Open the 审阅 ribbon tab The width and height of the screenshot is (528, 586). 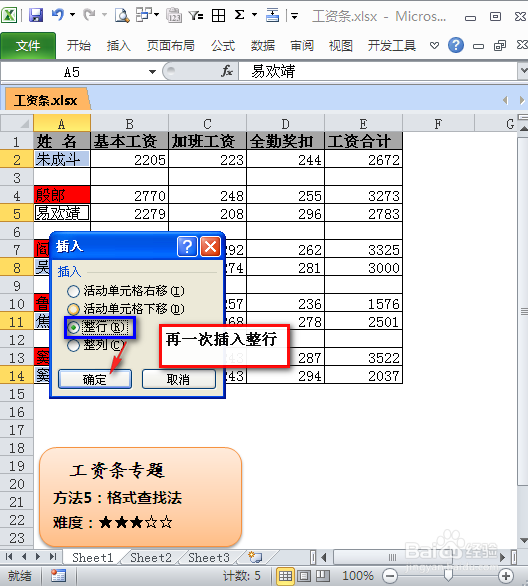click(302, 46)
